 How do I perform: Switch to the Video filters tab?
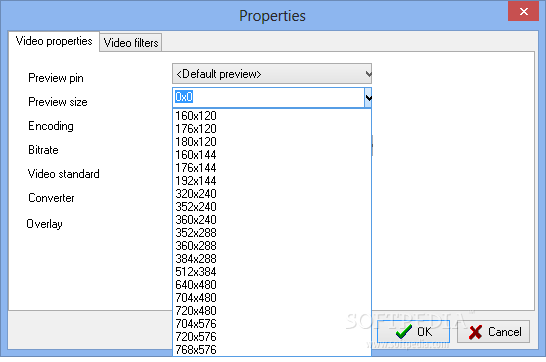[131, 42]
